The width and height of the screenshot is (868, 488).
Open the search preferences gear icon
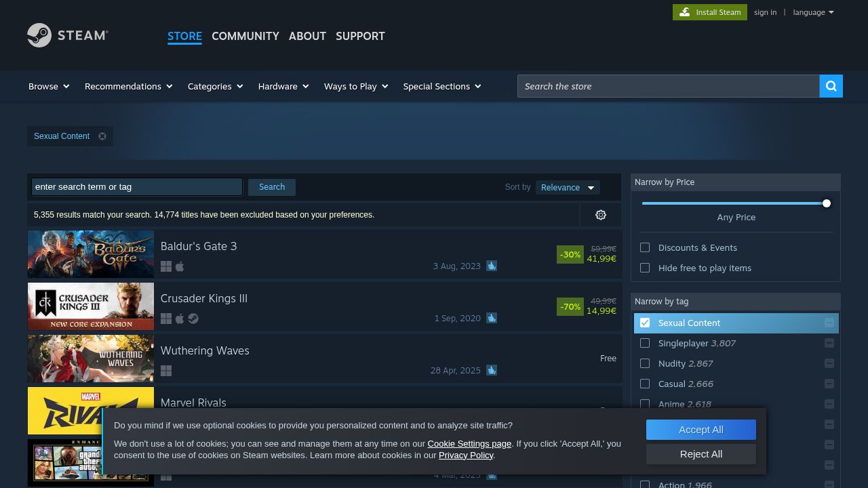click(x=600, y=215)
